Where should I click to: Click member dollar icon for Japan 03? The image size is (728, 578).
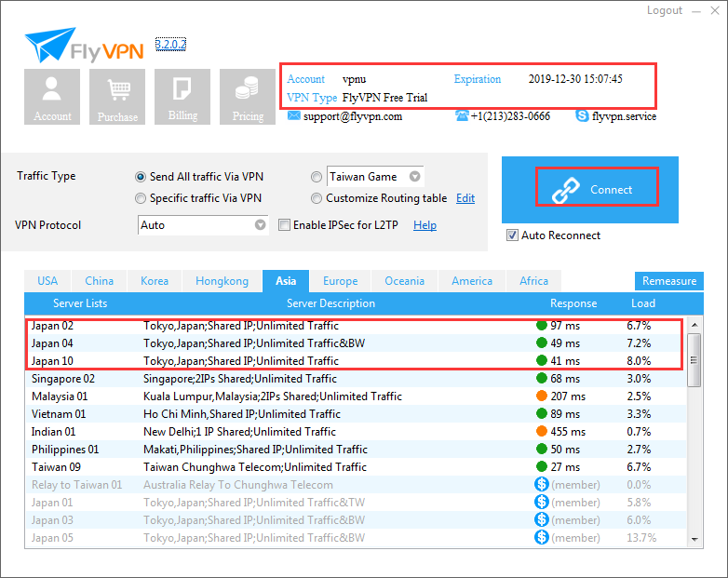coord(542,519)
